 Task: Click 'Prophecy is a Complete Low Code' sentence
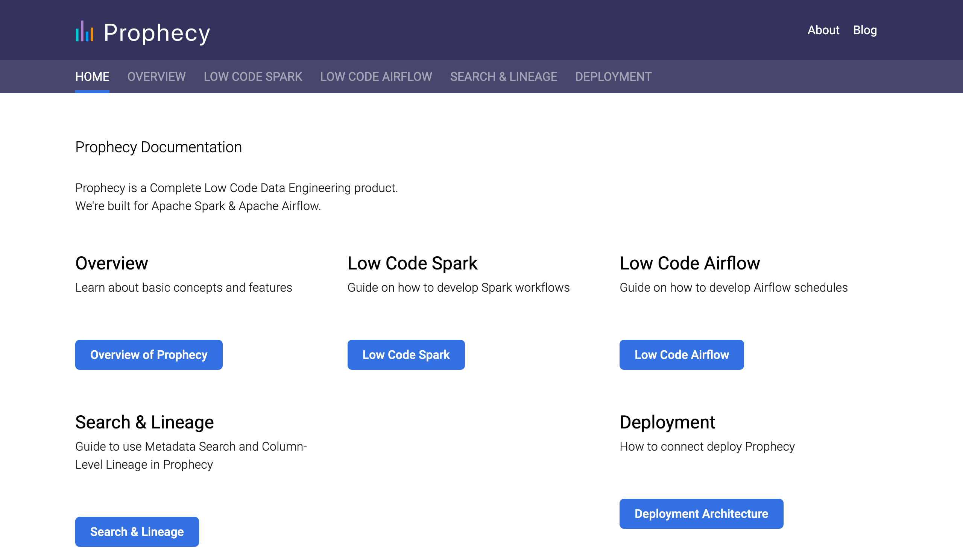tap(237, 188)
